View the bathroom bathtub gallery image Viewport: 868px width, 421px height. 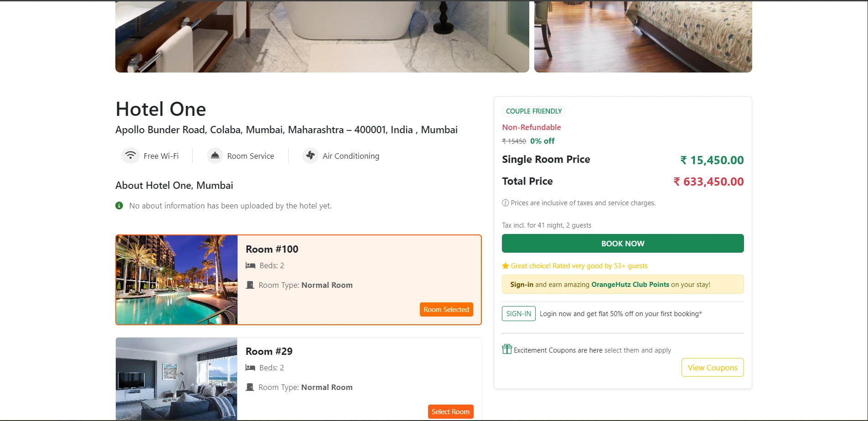(x=322, y=36)
